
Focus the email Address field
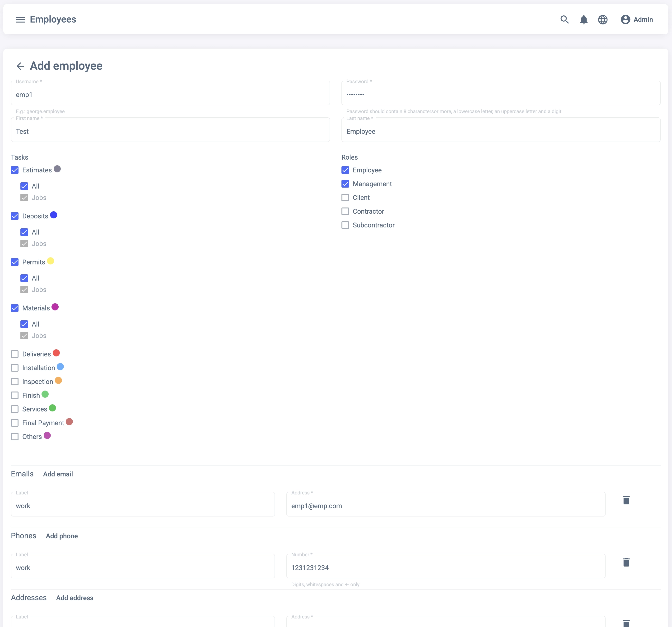[x=445, y=506]
